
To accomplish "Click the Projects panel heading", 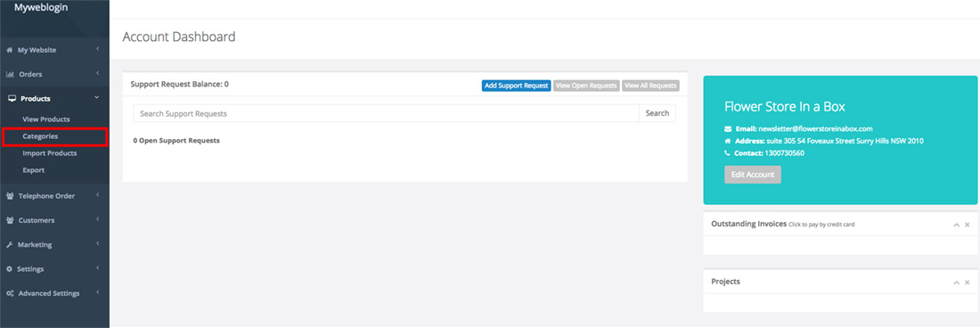I will pos(725,282).
